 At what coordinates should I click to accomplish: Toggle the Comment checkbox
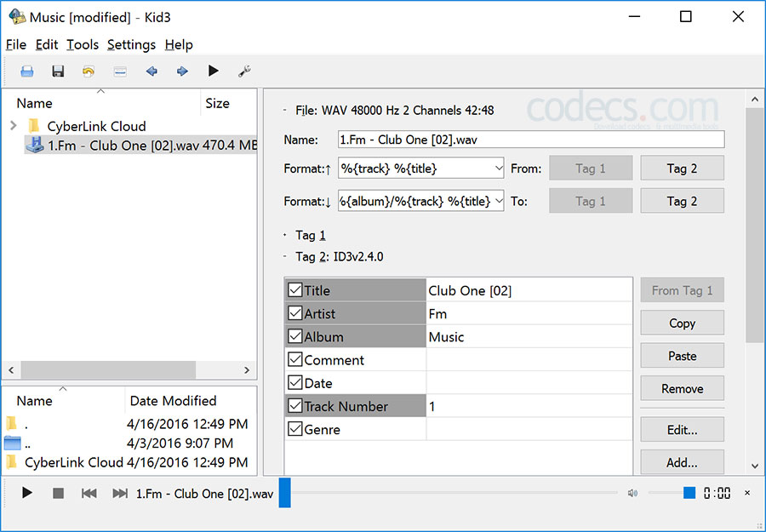pos(295,359)
